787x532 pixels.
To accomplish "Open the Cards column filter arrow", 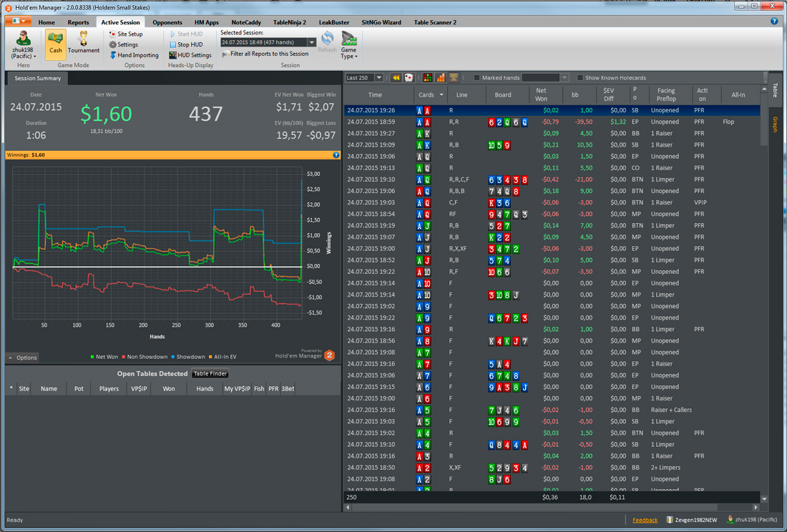I will tap(441, 95).
